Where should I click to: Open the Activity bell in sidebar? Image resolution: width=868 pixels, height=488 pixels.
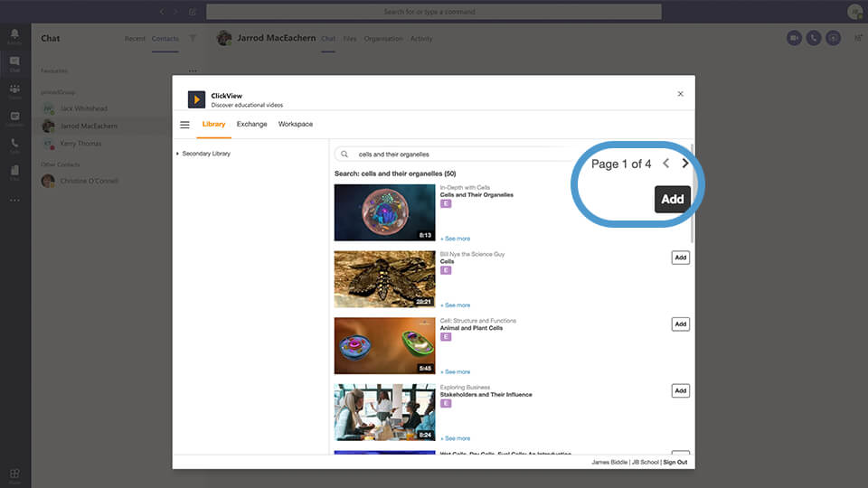tap(14, 36)
